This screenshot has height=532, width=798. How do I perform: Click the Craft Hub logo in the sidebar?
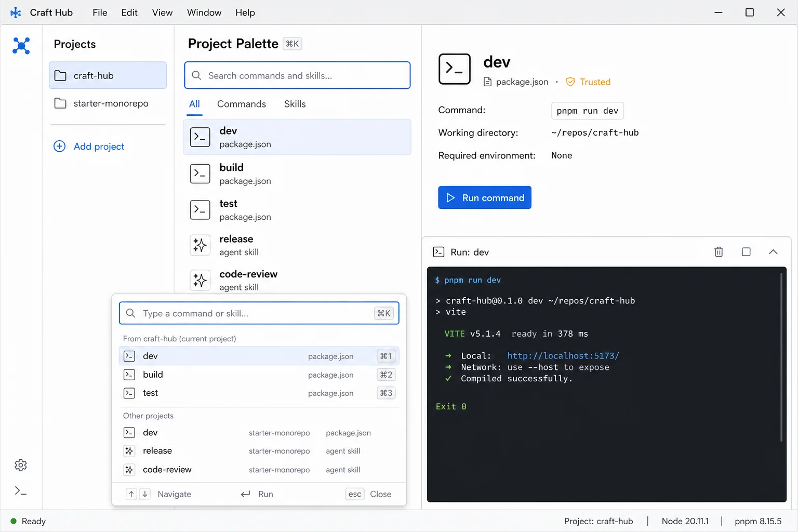[21, 46]
